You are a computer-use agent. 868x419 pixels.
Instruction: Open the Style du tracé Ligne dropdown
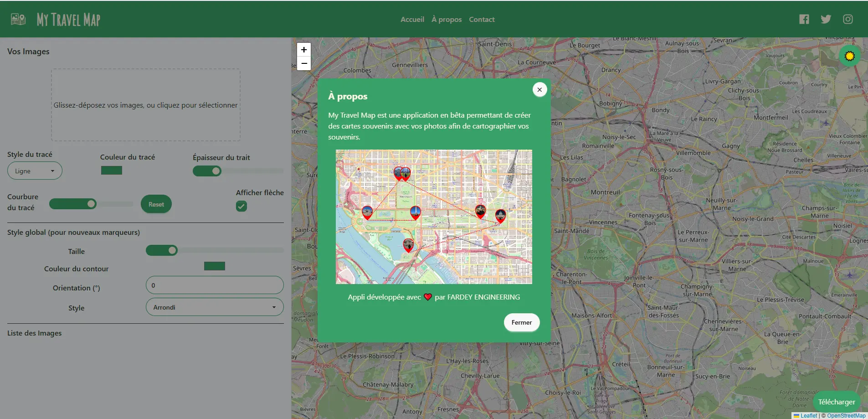pos(35,171)
